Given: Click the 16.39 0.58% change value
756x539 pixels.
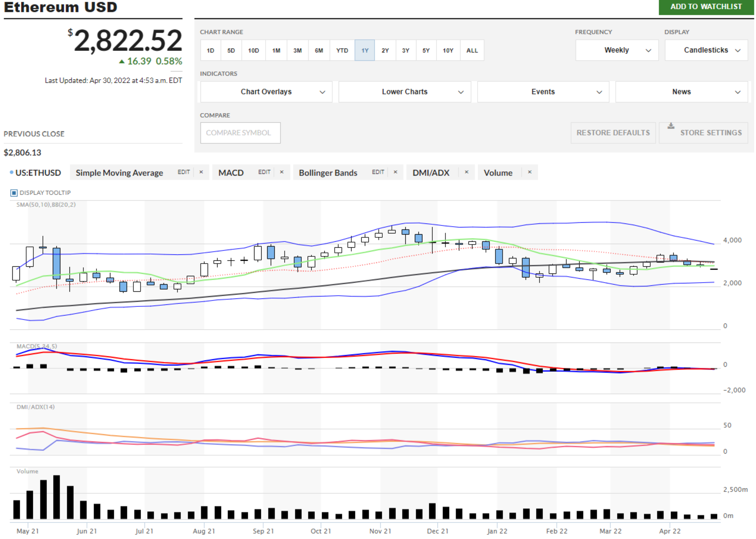Looking at the screenshot, I should pos(151,61).
